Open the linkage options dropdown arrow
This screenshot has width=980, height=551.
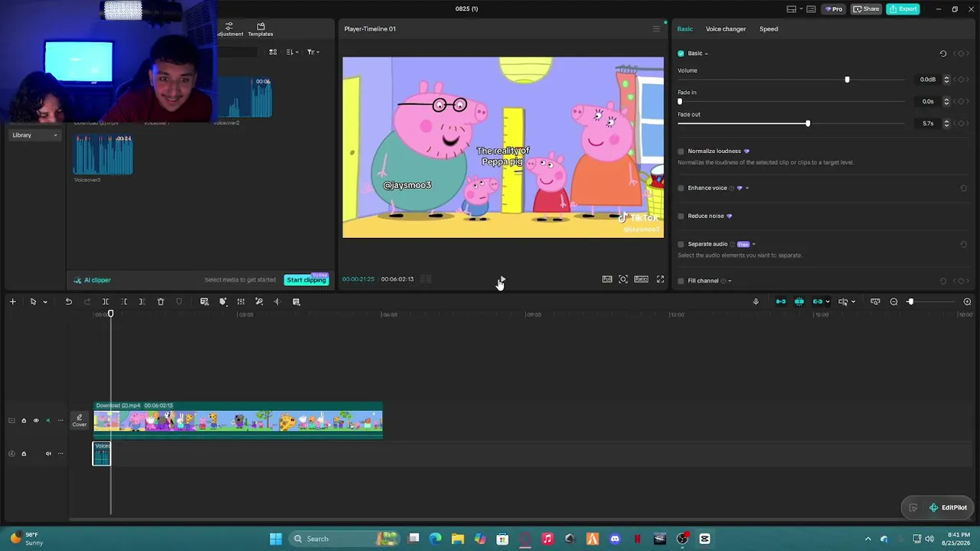tap(828, 302)
